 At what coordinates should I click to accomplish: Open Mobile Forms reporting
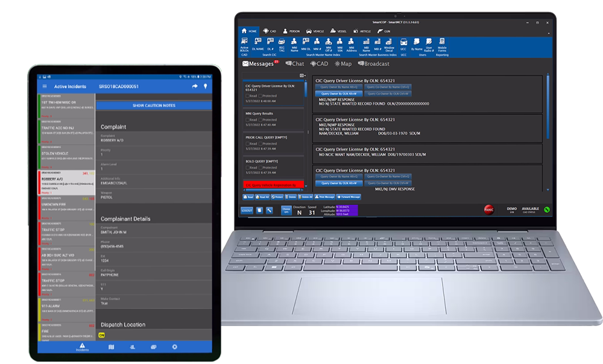[442, 45]
